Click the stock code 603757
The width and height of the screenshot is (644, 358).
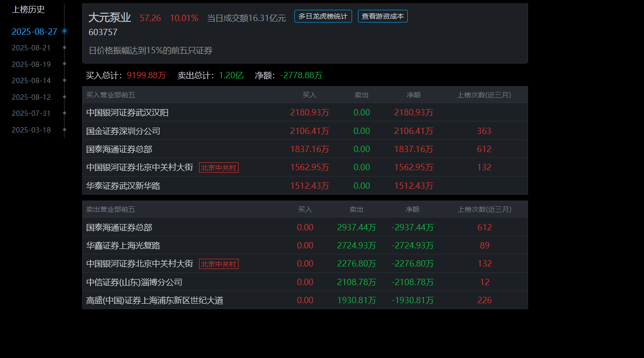[103, 32]
